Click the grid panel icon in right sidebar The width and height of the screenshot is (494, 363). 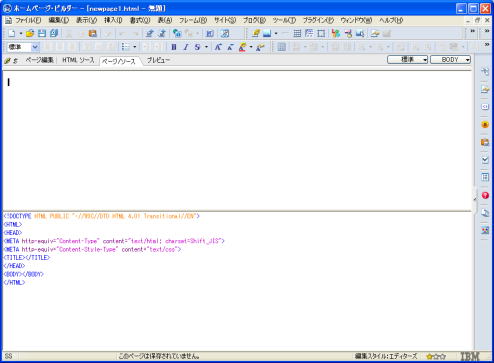click(x=485, y=177)
